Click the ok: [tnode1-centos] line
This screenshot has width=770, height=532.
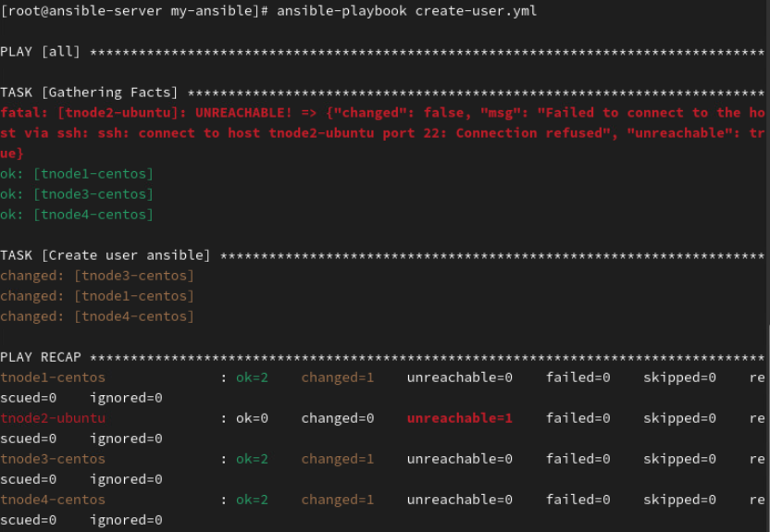point(77,174)
